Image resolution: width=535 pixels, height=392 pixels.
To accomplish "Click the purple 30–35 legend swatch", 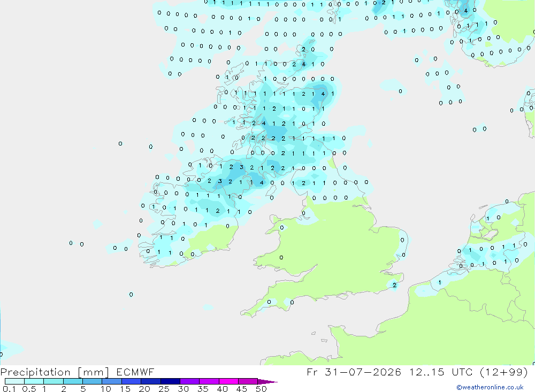I will pyautogui.click(x=189, y=381).
